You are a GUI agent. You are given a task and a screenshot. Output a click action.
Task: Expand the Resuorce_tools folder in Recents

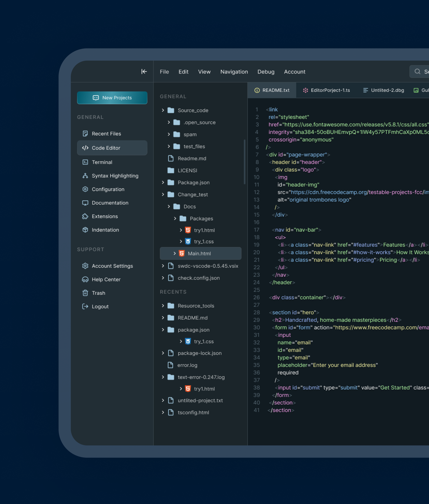[x=163, y=306]
